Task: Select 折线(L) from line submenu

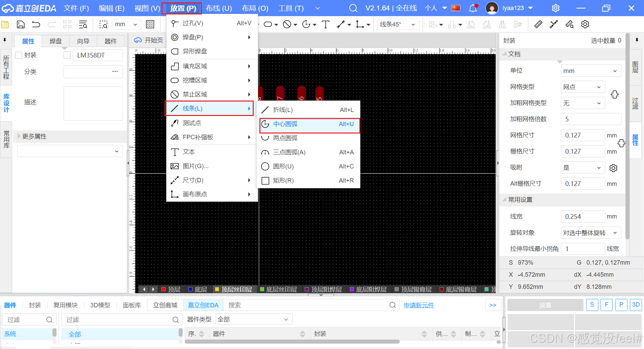Action: 309,110
